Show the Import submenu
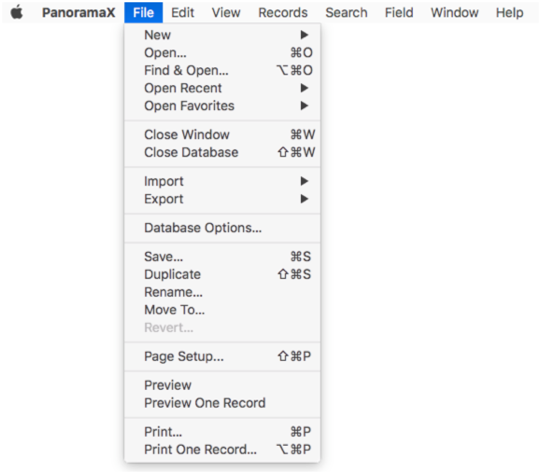The height and width of the screenshot is (474, 541). 222,181
